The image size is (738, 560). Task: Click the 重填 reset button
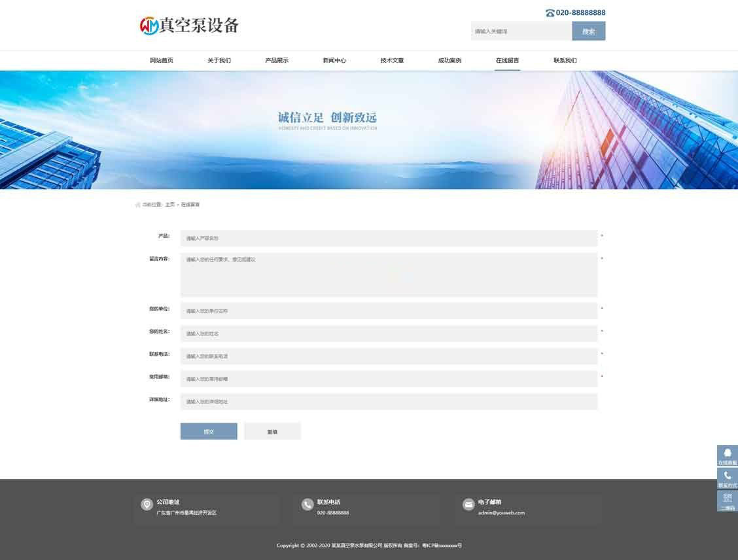tap(272, 431)
